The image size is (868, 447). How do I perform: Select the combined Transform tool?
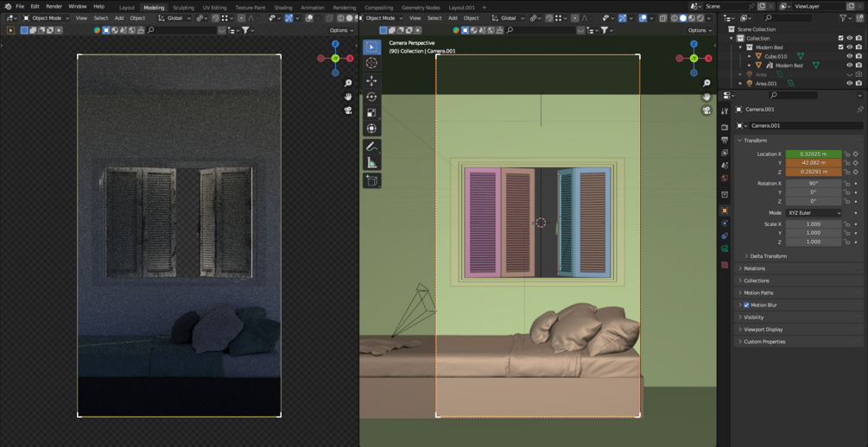click(371, 129)
